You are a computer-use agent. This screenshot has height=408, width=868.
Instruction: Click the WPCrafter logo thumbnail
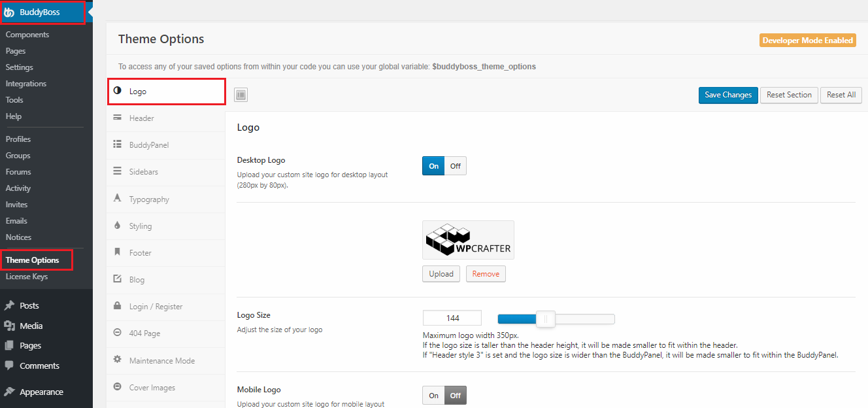[468, 240]
